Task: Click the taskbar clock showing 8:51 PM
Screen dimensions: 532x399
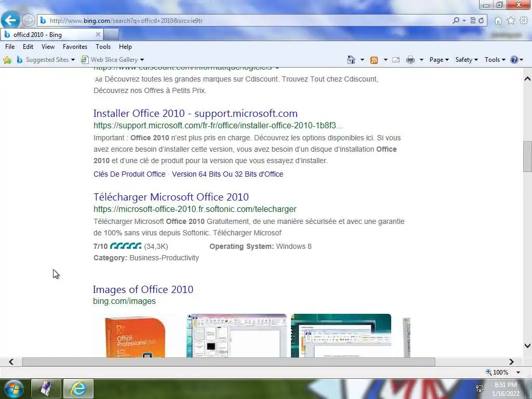Action: 506,385
